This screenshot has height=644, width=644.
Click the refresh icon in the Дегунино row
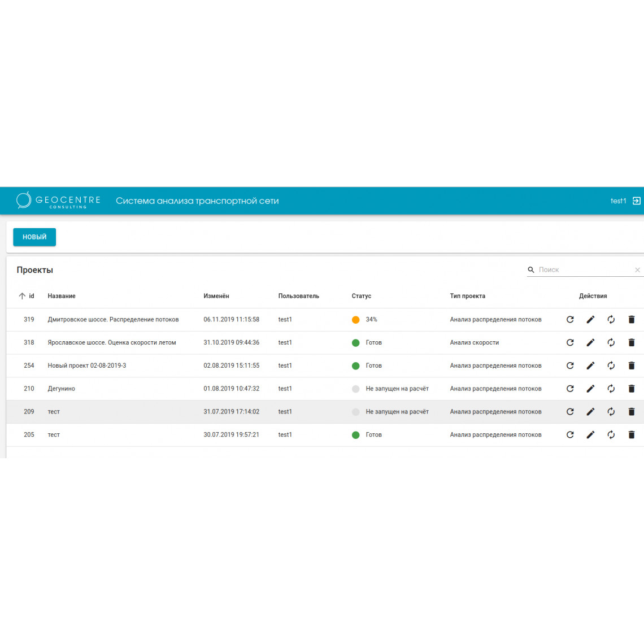(x=570, y=389)
